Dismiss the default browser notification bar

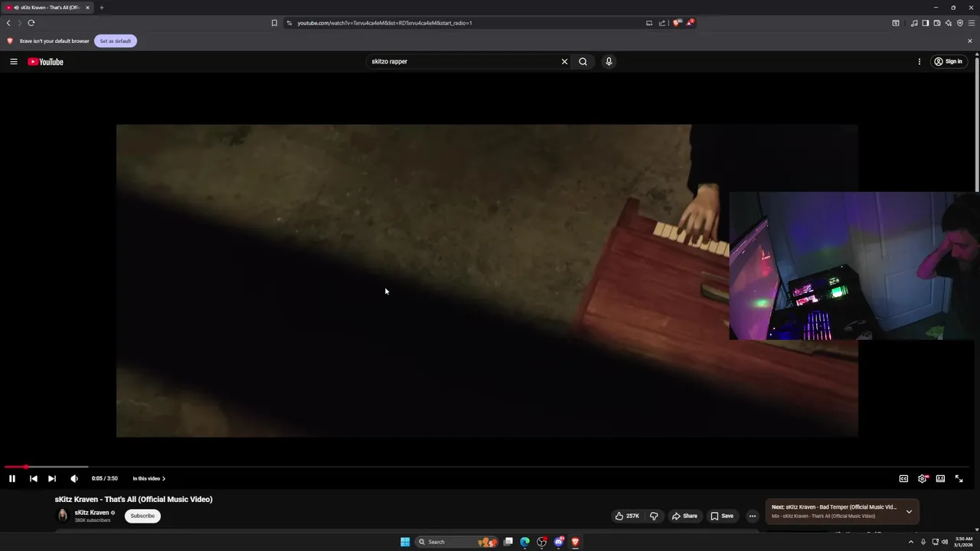point(970,41)
